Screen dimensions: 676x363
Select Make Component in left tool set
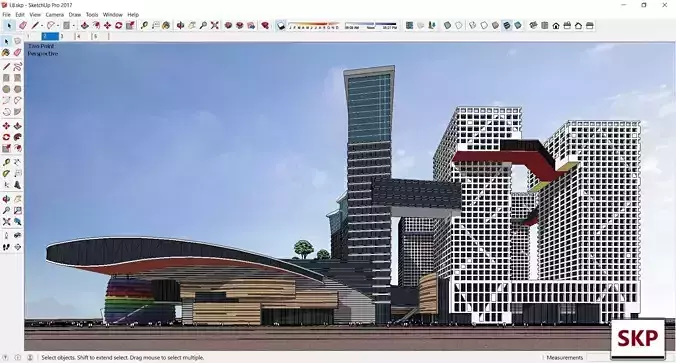[x=17, y=41]
